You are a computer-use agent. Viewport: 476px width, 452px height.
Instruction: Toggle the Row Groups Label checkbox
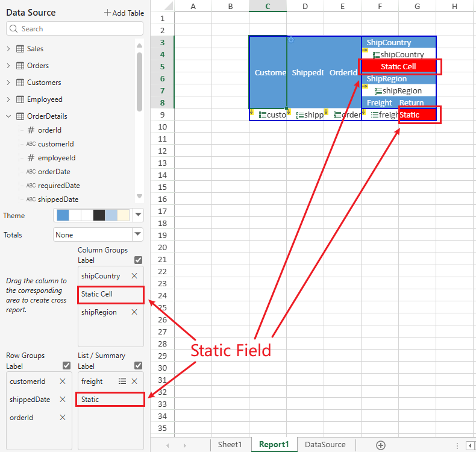[x=66, y=366]
